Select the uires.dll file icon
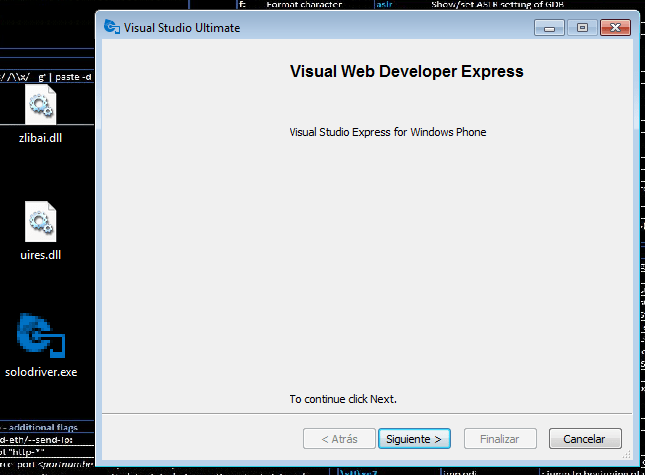This screenshot has width=646, height=476. 40,221
